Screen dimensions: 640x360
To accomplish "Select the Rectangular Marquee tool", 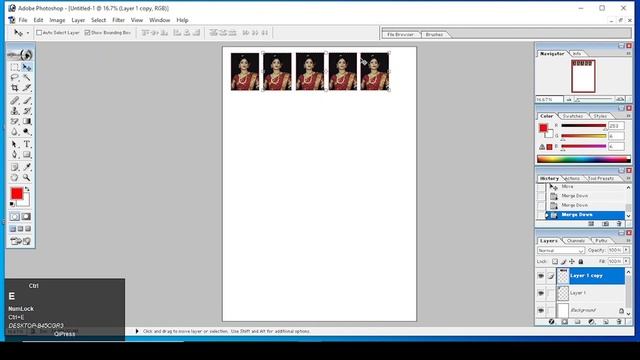I will click(x=14, y=67).
